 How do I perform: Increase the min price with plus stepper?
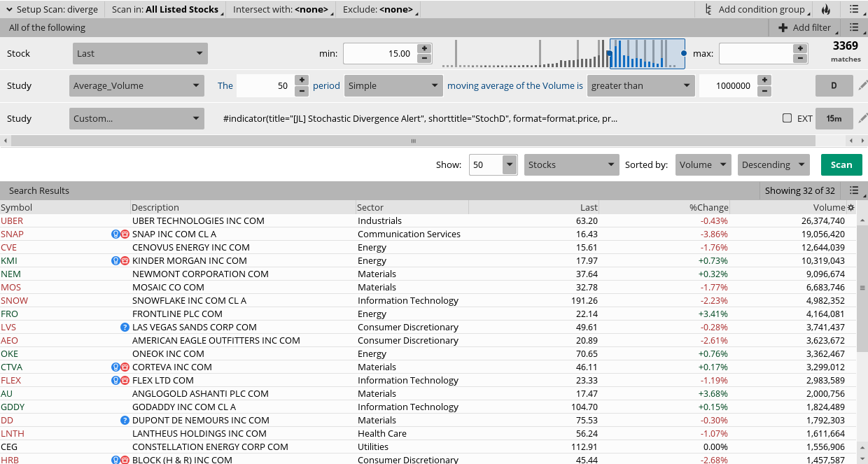pyautogui.click(x=424, y=48)
